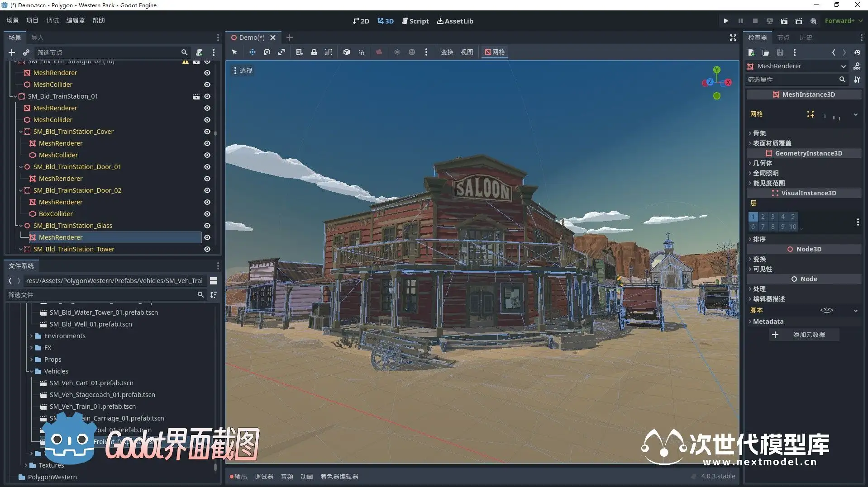The height and width of the screenshot is (487, 868).
Task: Toggle visibility of BoxCollider node
Action: click(x=207, y=214)
